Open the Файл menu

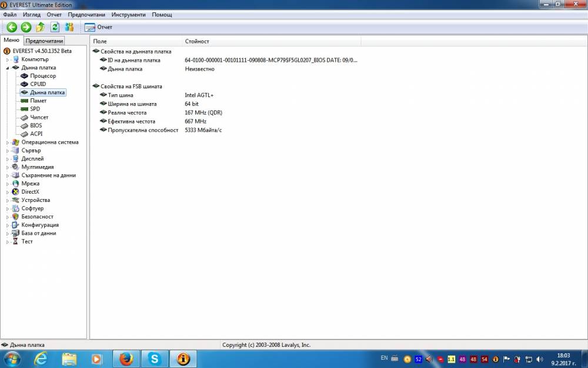click(10, 15)
